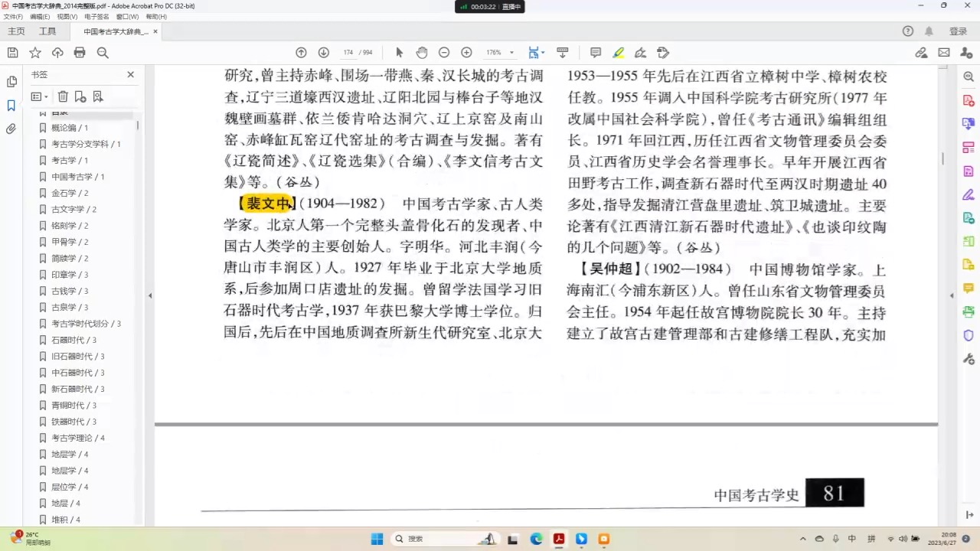Select the 旧石器时代 / 3 bookmark
Viewport: 980px width, 551px height.
point(77,357)
